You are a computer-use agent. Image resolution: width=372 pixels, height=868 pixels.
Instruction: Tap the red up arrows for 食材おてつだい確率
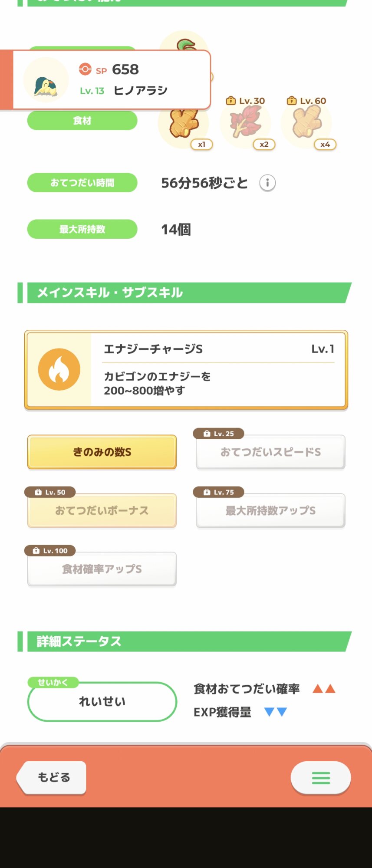(324, 689)
